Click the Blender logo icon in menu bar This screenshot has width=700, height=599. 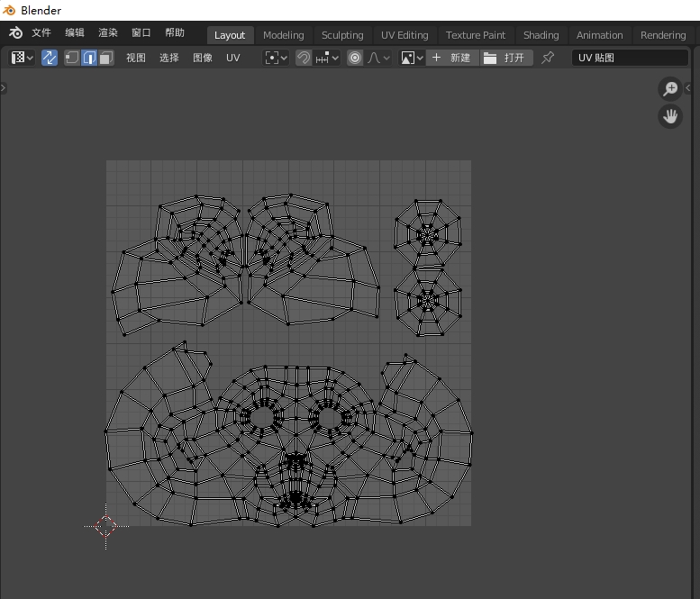click(15, 33)
